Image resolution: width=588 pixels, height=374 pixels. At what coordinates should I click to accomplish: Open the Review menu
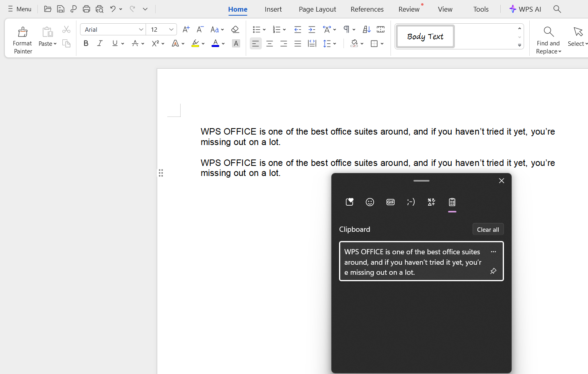(x=409, y=9)
